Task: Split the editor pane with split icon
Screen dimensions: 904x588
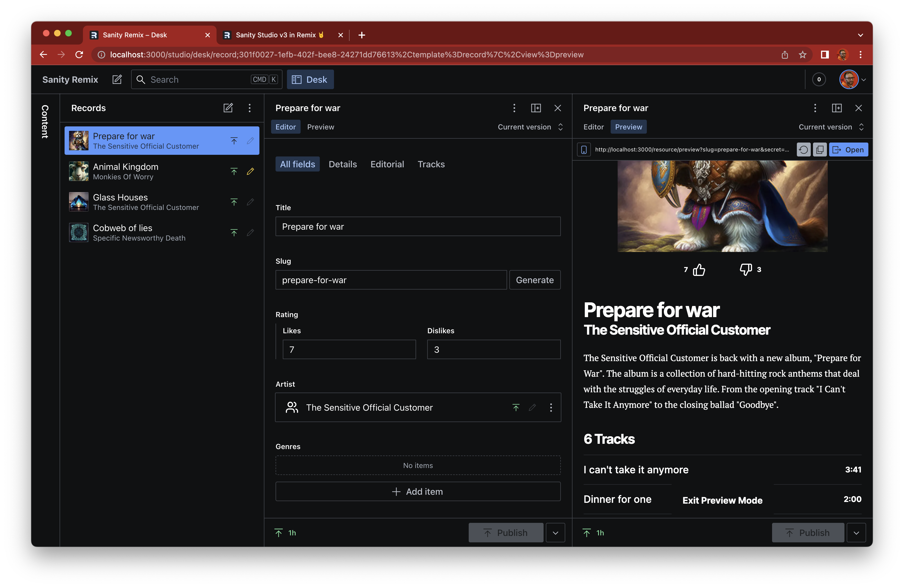Action: tap(535, 108)
